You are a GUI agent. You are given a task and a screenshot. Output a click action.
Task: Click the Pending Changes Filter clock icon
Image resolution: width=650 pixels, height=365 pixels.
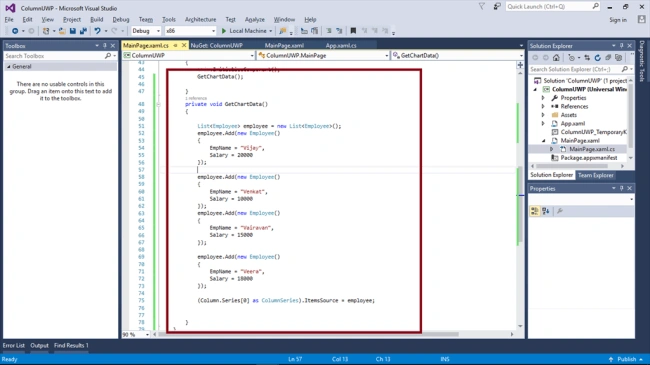[x=572, y=58]
